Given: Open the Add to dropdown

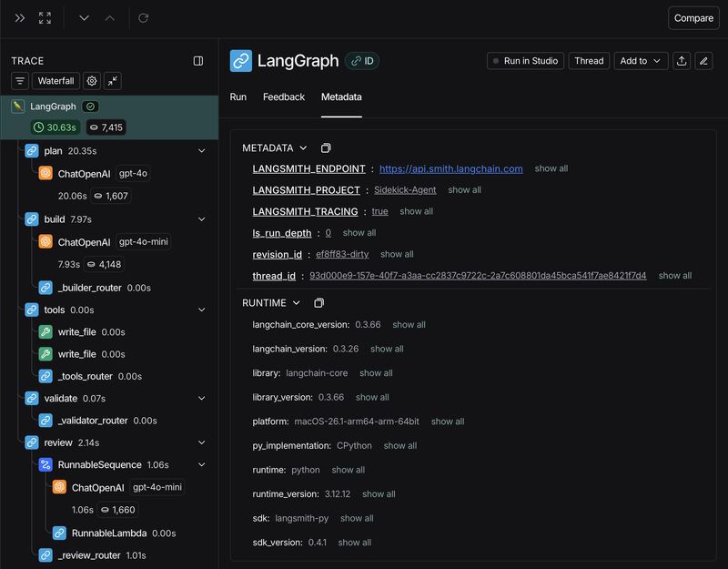Looking at the screenshot, I should click(639, 61).
